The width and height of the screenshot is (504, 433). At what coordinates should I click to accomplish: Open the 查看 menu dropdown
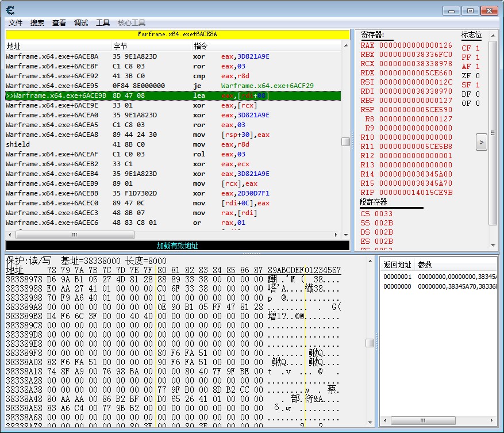click(x=59, y=22)
